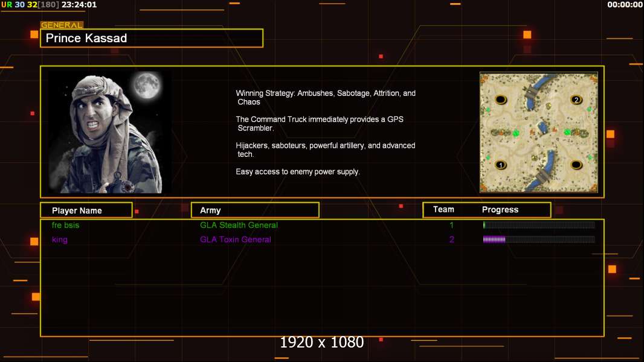Click the 23:24:01 clock readout
The height and width of the screenshot is (362, 644).
(x=79, y=4)
